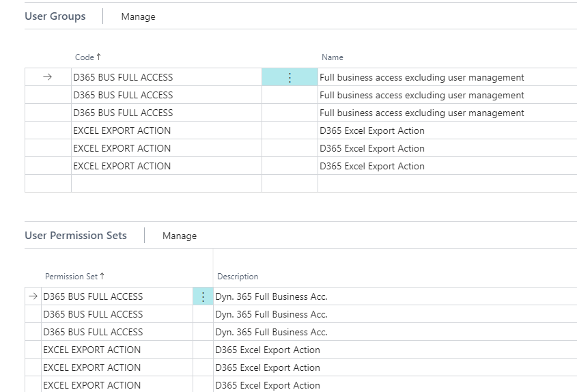Click the Name column header in User Groups
This screenshot has width=577, height=392.
[333, 57]
